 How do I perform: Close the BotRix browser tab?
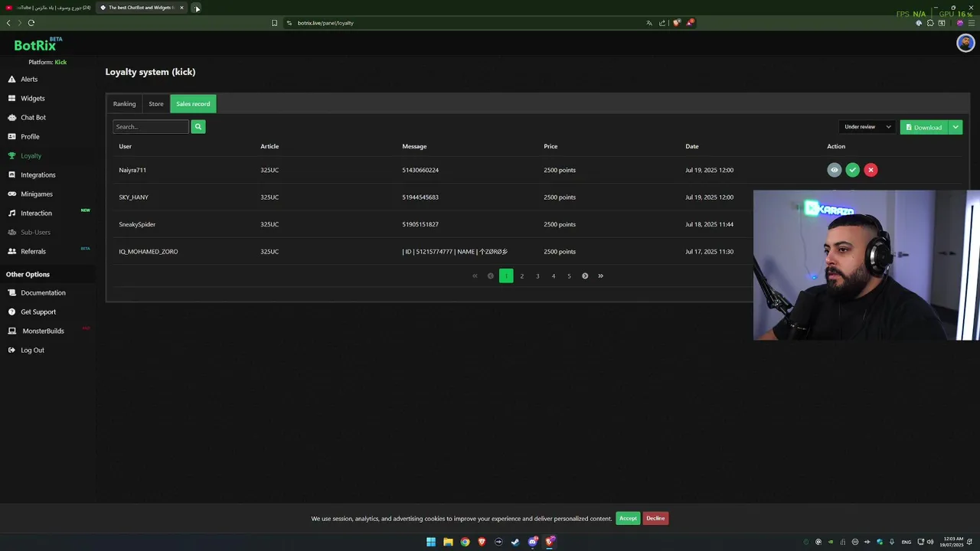(181, 8)
